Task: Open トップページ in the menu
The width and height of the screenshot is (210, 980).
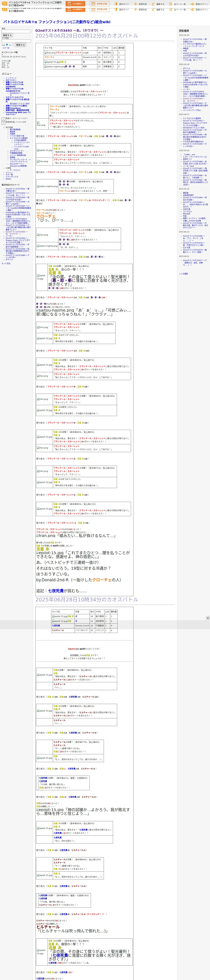Action: (11, 78)
